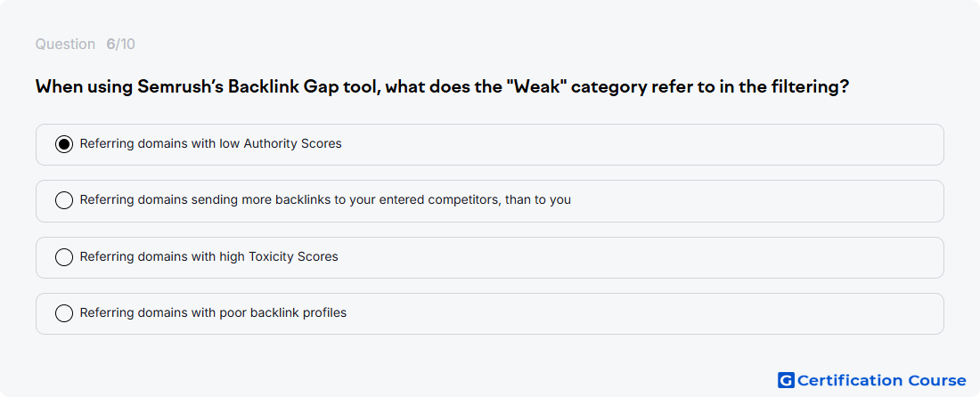This screenshot has width=980, height=397.
Task: Click the 'Referring domains with low Authority Scores' label
Action: [x=210, y=144]
